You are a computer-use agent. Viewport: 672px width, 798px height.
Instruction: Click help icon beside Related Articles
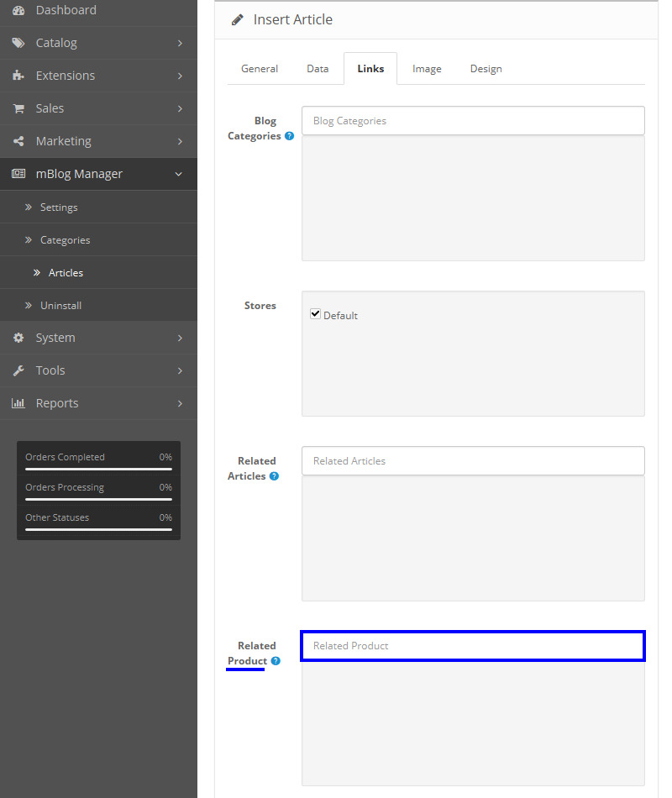tap(274, 476)
